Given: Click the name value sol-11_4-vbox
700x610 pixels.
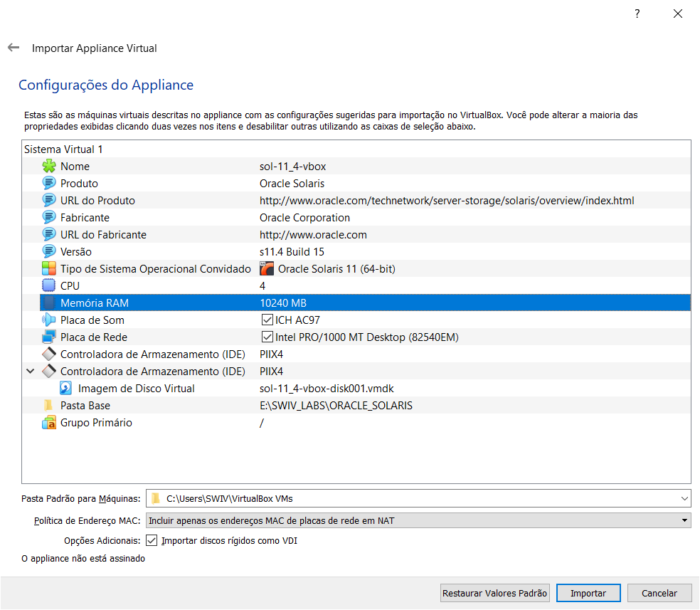Looking at the screenshot, I should click(293, 167).
